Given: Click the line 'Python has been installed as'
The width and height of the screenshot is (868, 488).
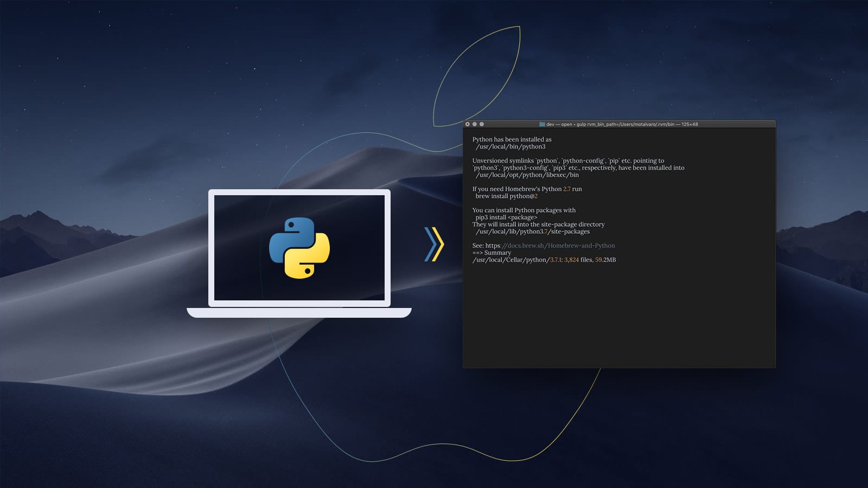Looking at the screenshot, I should (512, 139).
